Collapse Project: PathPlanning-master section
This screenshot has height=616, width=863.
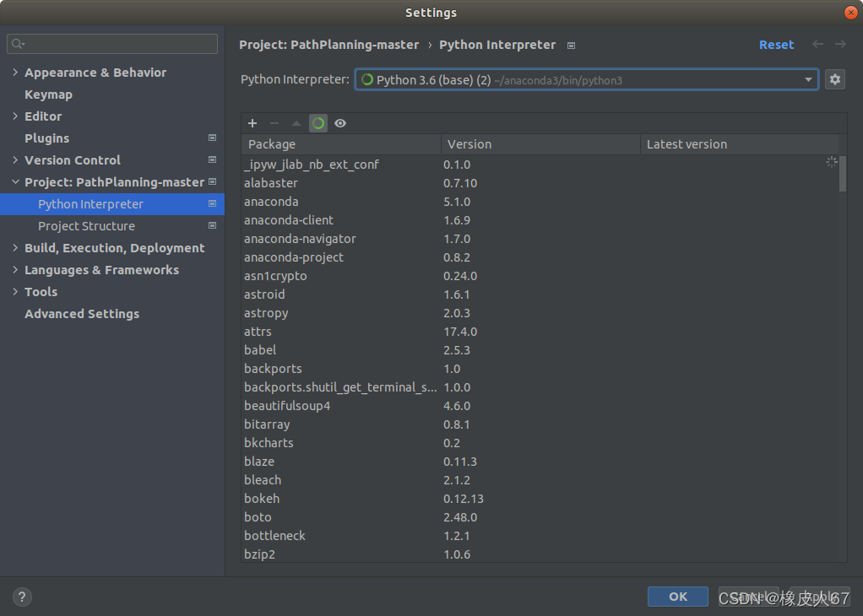[x=15, y=182]
